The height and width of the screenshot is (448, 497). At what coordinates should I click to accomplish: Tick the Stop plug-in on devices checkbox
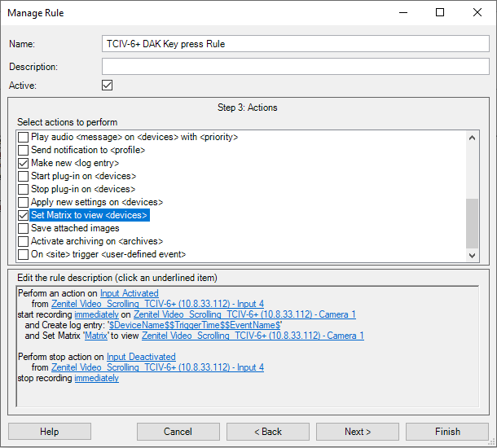click(24, 189)
